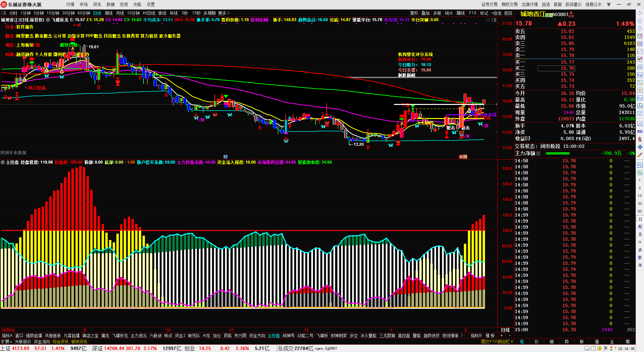This screenshot has width=644, height=352.
Task: Toggle 叠加 overlay mode
Action: [x=426, y=13]
